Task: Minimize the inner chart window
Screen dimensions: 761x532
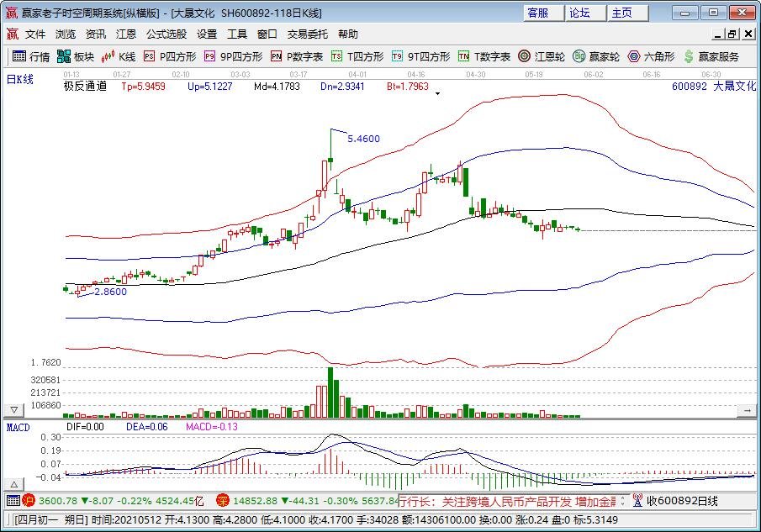Action: 719,34
